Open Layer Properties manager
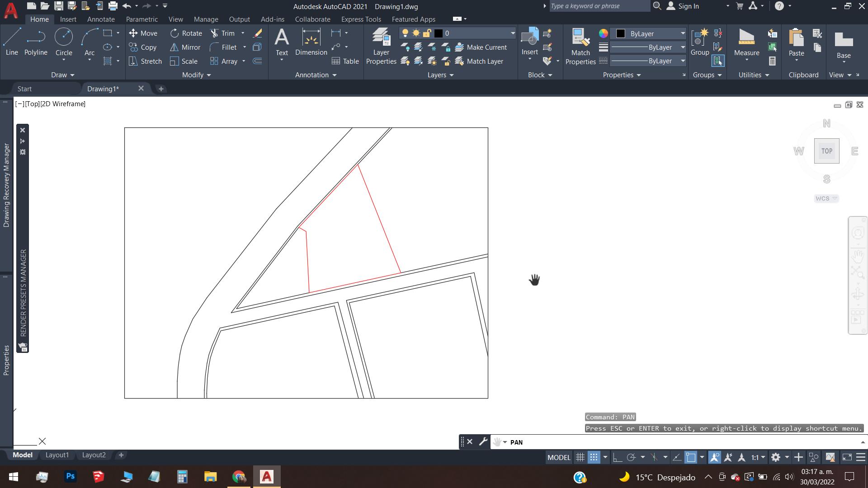Image resolution: width=868 pixels, height=488 pixels. tap(381, 45)
